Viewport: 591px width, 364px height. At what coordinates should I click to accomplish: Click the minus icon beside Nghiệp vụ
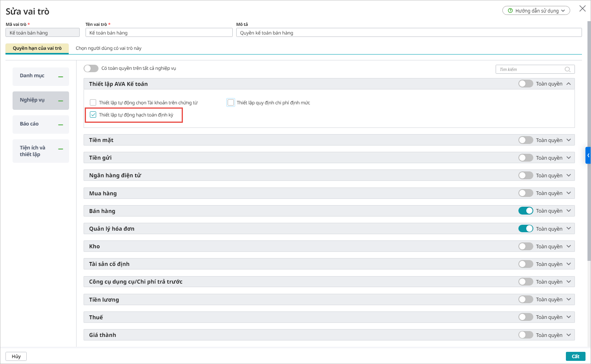click(x=60, y=101)
